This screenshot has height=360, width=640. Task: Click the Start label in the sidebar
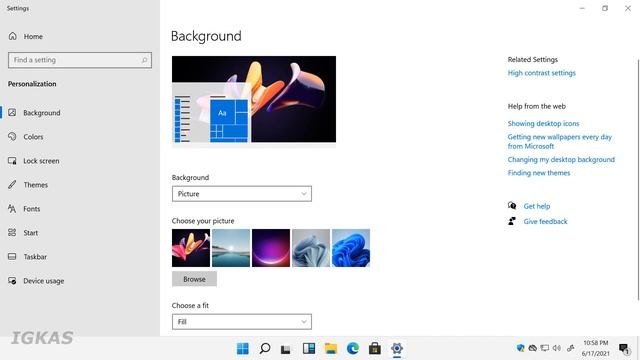point(31,233)
